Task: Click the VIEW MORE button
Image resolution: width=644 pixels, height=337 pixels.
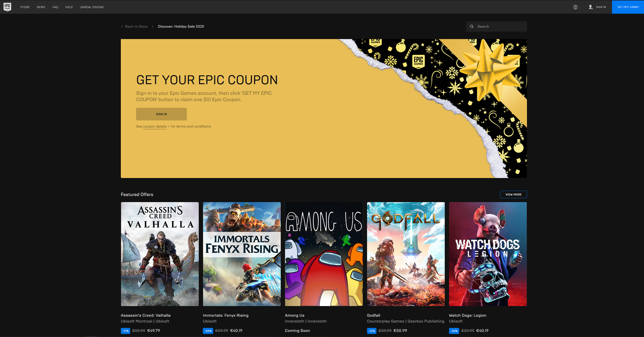Action: click(x=514, y=195)
